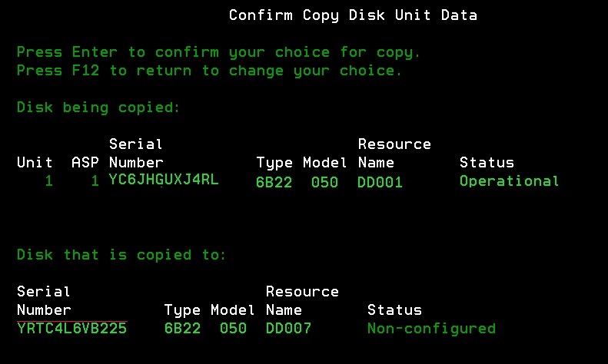Click the Confirm Copy Disk Unit Data title

coord(353,15)
